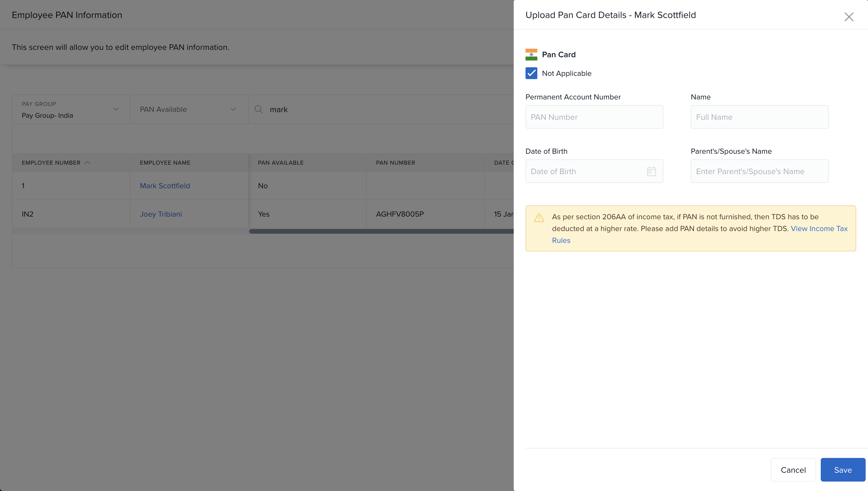Open the View Income Tax Rules link
Image resolution: width=868 pixels, height=491 pixels.
(x=819, y=229)
